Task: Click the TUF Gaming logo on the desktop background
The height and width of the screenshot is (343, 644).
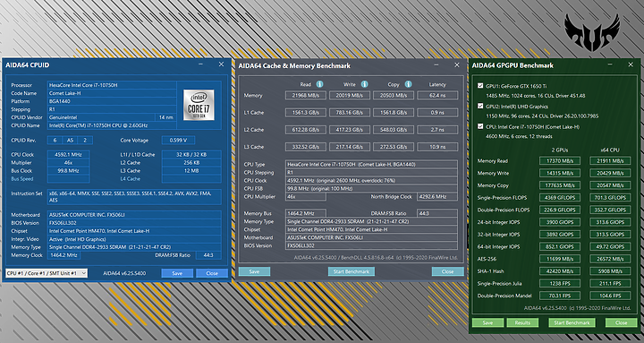Action: click(x=592, y=32)
